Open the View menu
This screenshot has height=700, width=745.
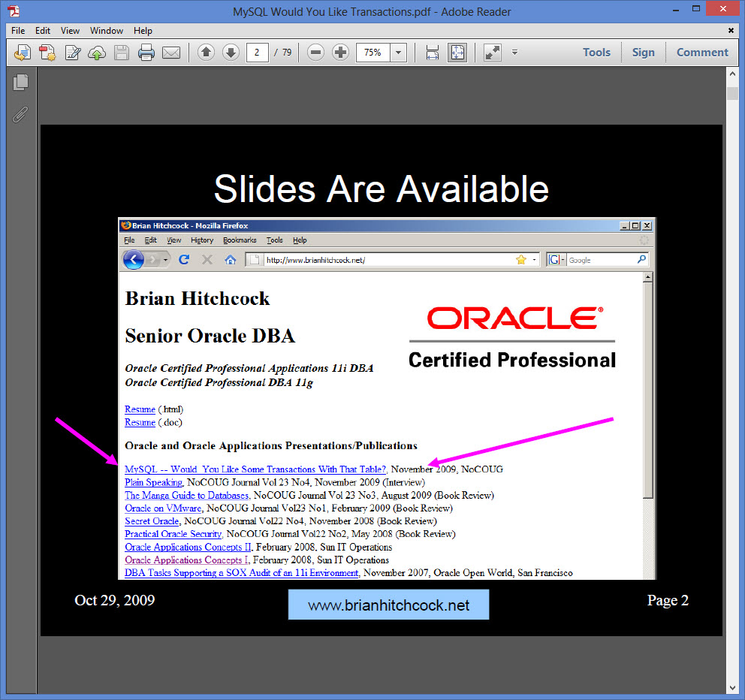click(x=70, y=31)
